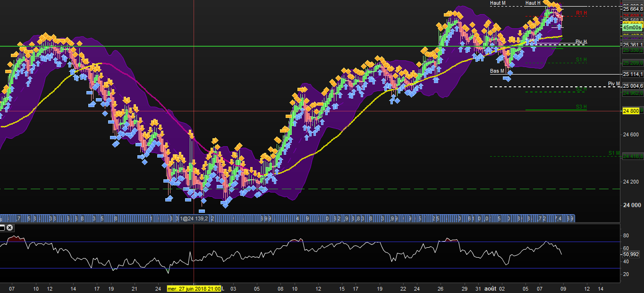Select the R1 H resistance line label

581,13
